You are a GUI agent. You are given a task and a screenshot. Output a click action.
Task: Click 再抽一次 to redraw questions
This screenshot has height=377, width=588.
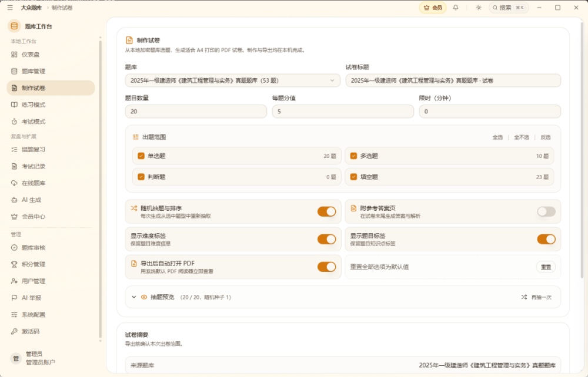pyautogui.click(x=536, y=297)
